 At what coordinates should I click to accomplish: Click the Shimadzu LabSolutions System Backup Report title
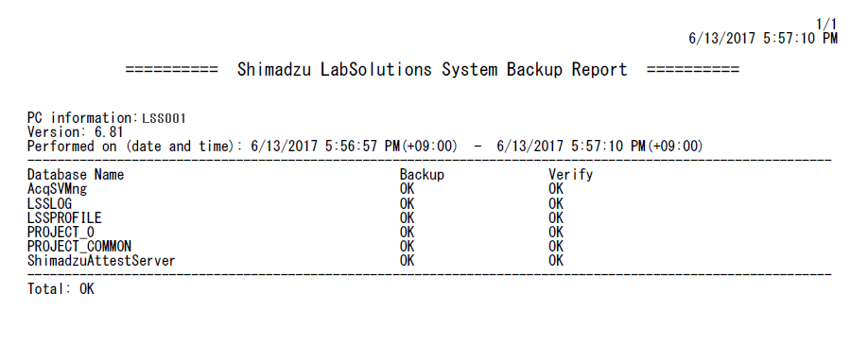point(432,70)
